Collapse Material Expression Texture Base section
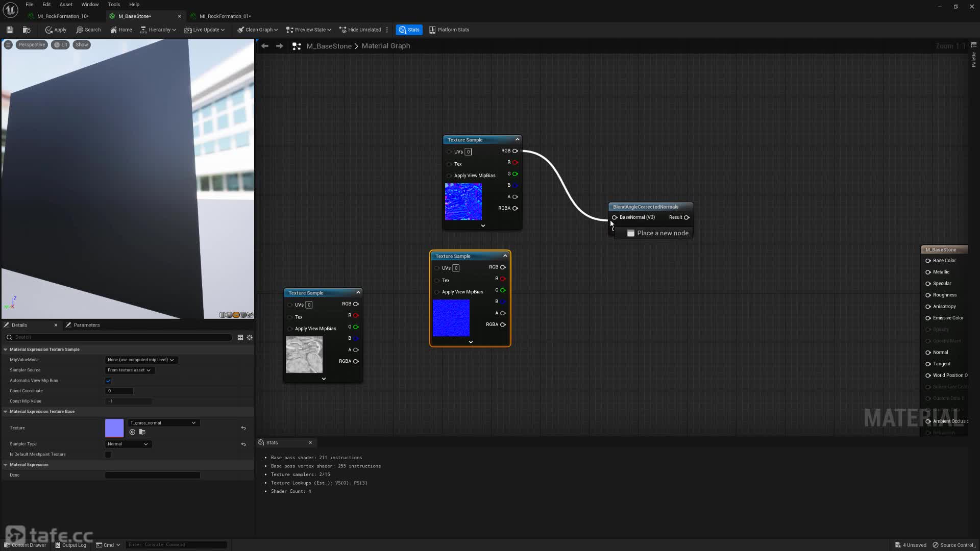This screenshot has width=980, height=551. click(x=6, y=411)
